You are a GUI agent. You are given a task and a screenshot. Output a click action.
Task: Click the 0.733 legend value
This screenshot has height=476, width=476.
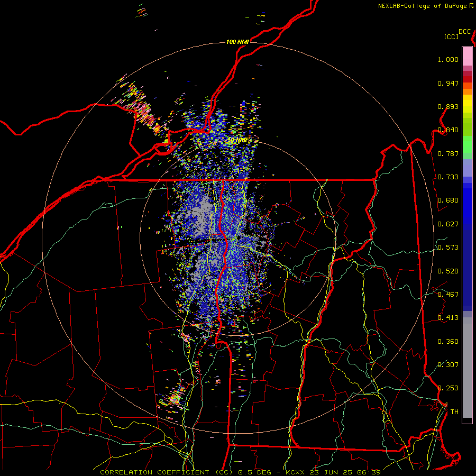point(448,177)
